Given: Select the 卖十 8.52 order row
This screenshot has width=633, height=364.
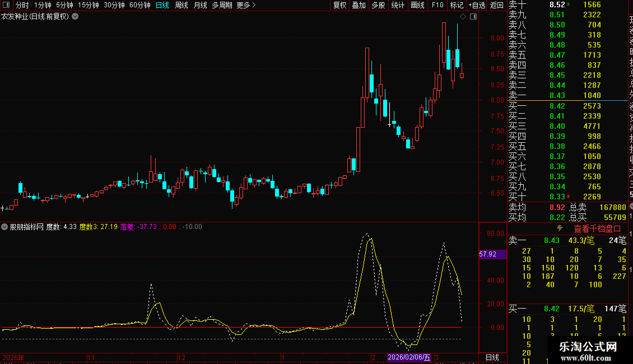Looking at the screenshot, I should [567, 5].
